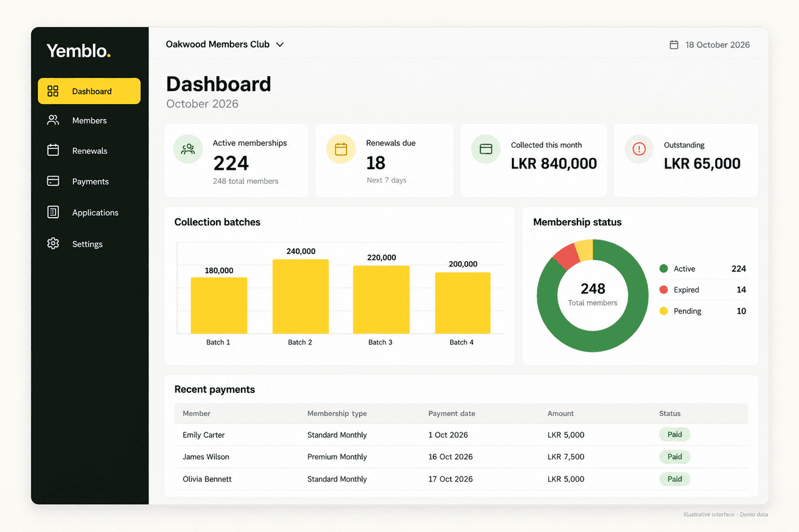Open Settings from the sidebar

(89, 244)
